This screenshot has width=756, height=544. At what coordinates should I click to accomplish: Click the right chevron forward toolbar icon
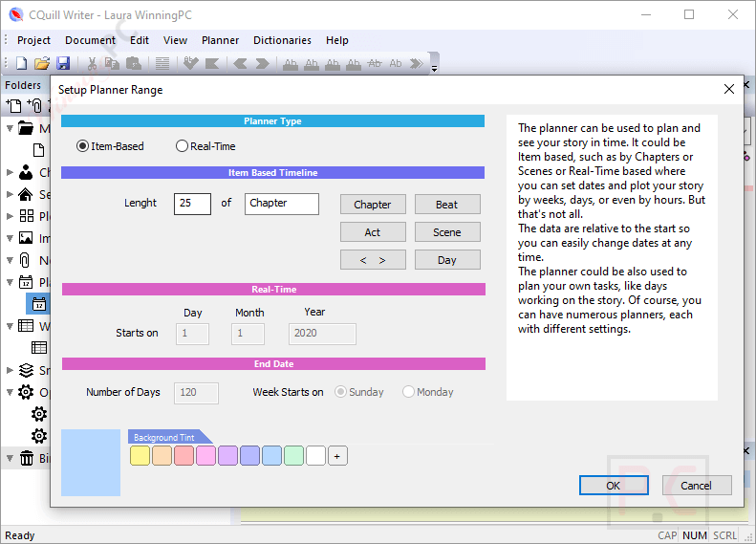262,63
